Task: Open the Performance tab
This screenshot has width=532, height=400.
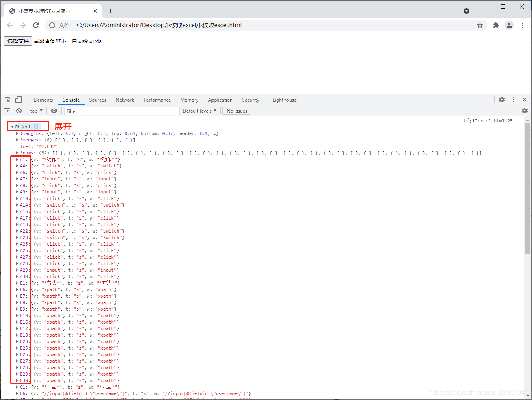Action: [x=157, y=100]
